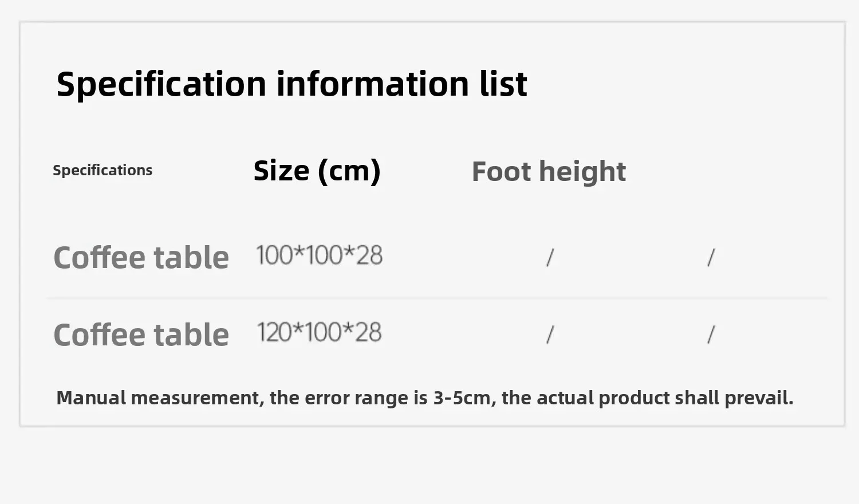This screenshot has height=504, width=859.
Task: Click the rightmost slash in the first row
Action: (x=711, y=258)
